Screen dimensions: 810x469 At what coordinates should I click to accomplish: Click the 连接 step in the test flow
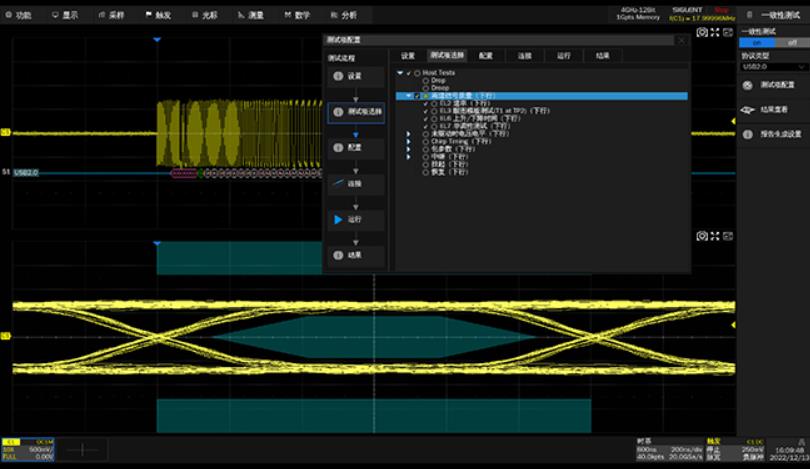(x=355, y=183)
